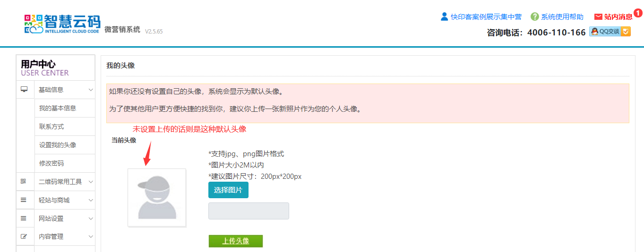Open the 快印客案例展示集中营 link
This screenshot has width=644, height=252.
tap(486, 17)
